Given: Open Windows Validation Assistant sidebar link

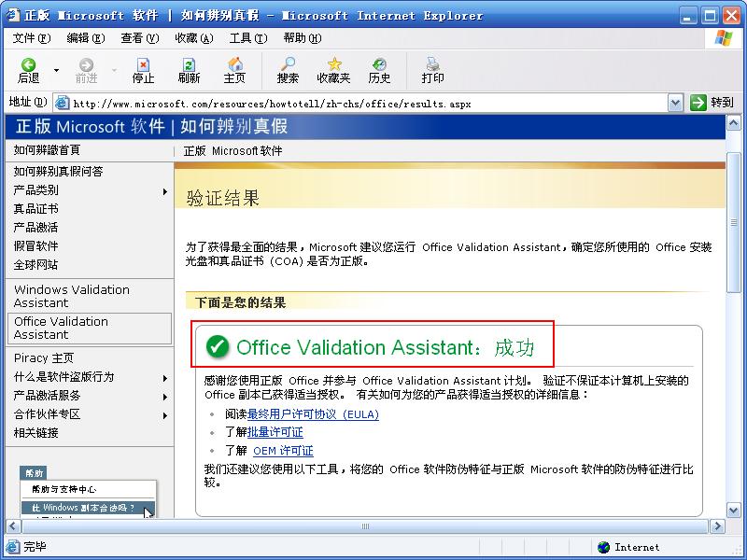Looking at the screenshot, I should [x=72, y=296].
